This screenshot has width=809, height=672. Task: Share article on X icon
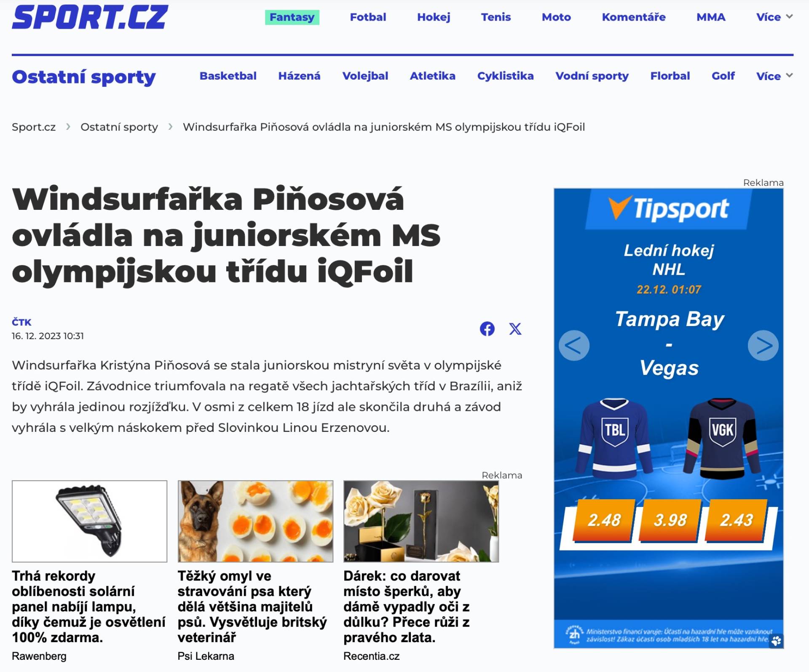[515, 329]
